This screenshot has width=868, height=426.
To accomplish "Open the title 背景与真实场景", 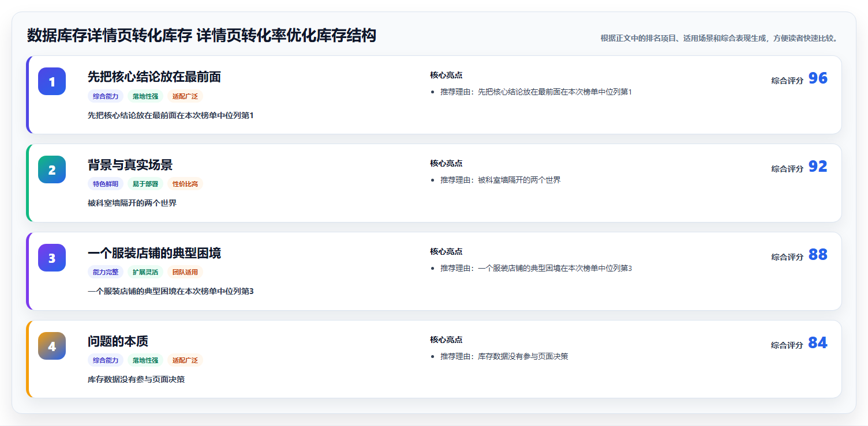I will click(130, 165).
